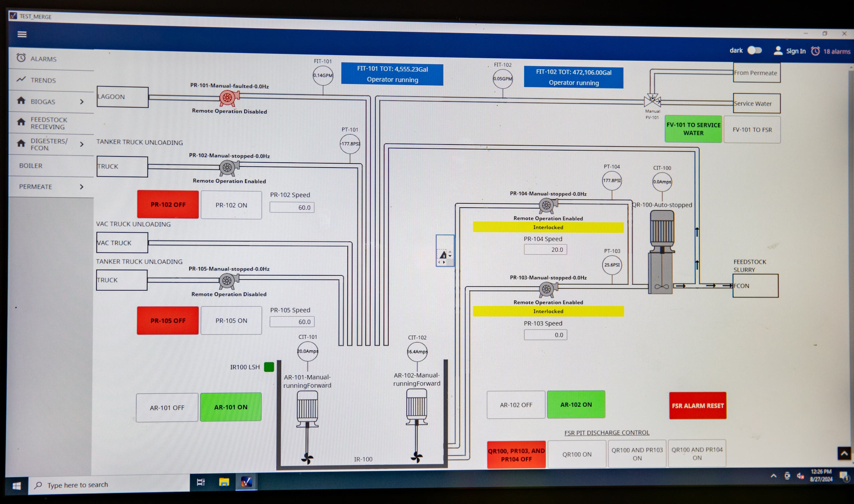This screenshot has height=504, width=854.
Task: Click the Sign In link
Action: click(796, 51)
